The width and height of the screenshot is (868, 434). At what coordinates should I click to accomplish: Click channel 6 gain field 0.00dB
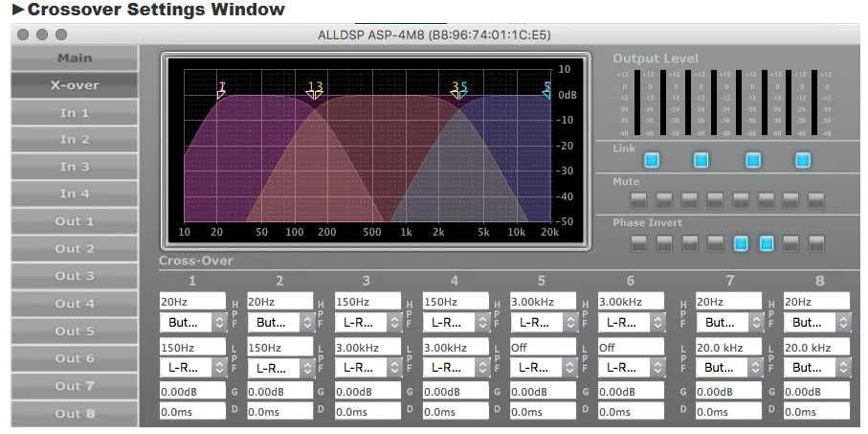point(631,391)
